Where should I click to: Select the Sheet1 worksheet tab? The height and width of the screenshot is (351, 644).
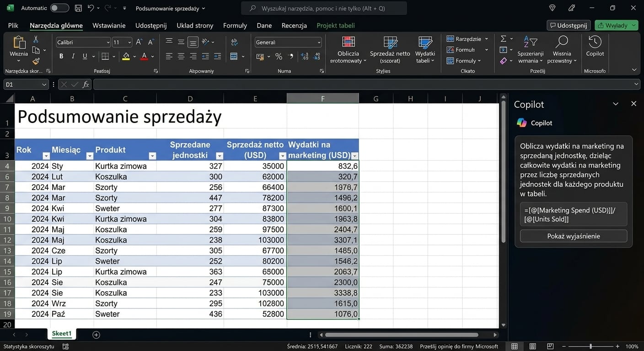tap(62, 334)
